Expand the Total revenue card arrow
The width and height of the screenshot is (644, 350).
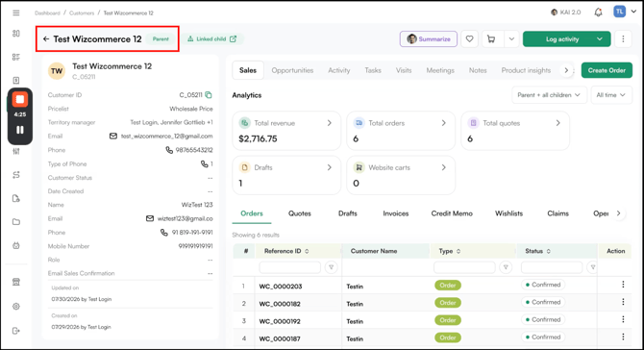(330, 123)
